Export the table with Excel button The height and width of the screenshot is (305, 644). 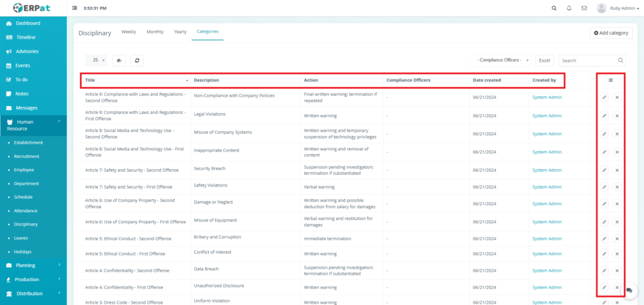(545, 60)
